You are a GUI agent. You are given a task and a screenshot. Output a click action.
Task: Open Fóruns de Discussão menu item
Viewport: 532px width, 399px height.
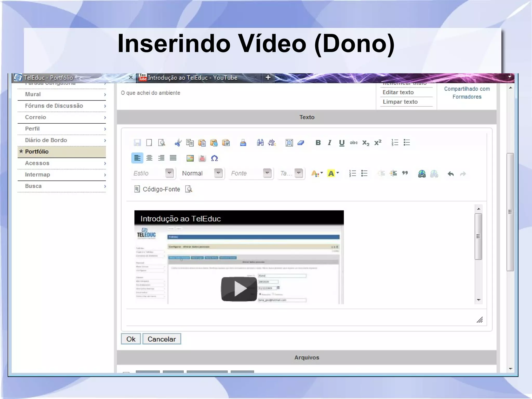62,106
